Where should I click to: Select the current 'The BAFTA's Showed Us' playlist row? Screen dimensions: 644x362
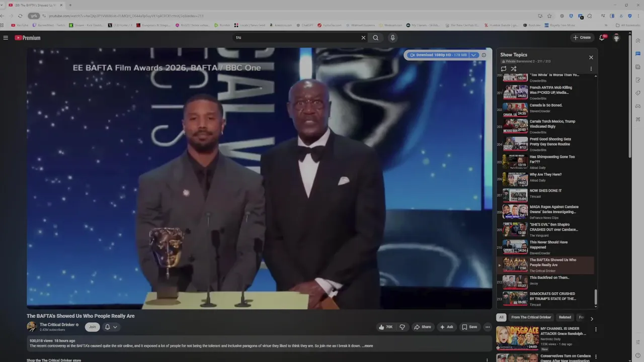[546, 265]
